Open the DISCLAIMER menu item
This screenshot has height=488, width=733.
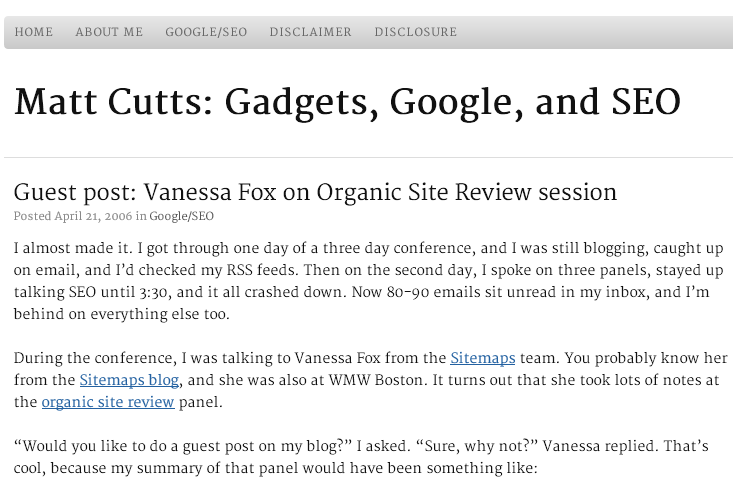tap(310, 32)
